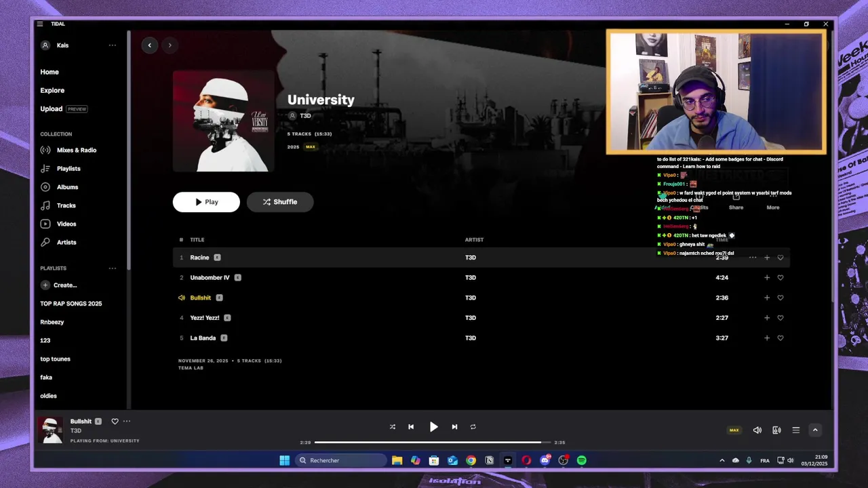Add Yezz! Yezz! to a playlist
Viewport: 868px width, 488px height.
pyautogui.click(x=767, y=318)
